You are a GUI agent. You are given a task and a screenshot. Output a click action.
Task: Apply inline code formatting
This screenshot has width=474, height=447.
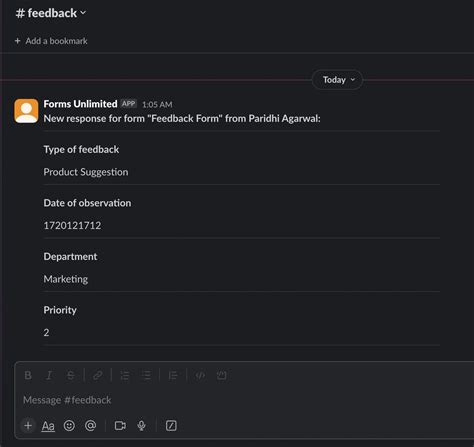(x=200, y=375)
